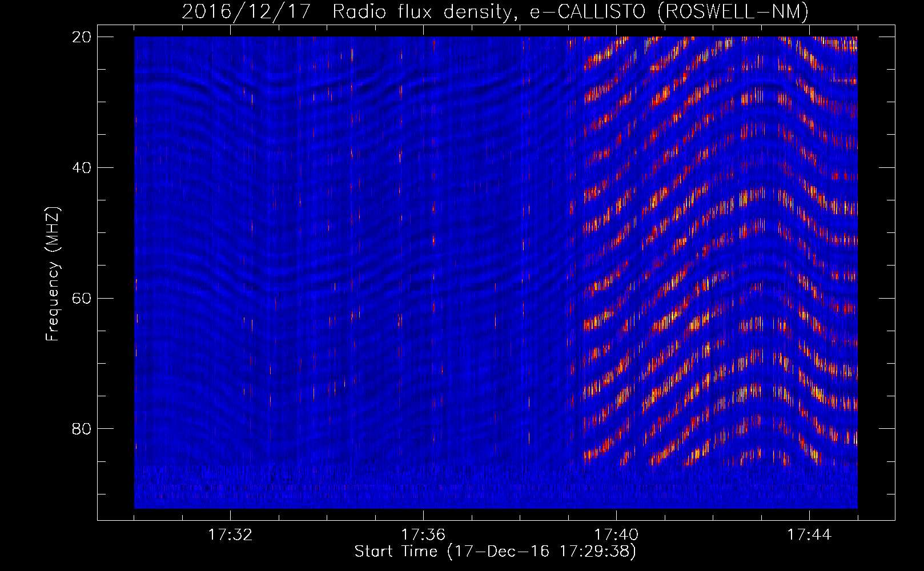Image resolution: width=924 pixels, height=571 pixels.
Task: Click the 40 frequency tick label
Action: 82,168
